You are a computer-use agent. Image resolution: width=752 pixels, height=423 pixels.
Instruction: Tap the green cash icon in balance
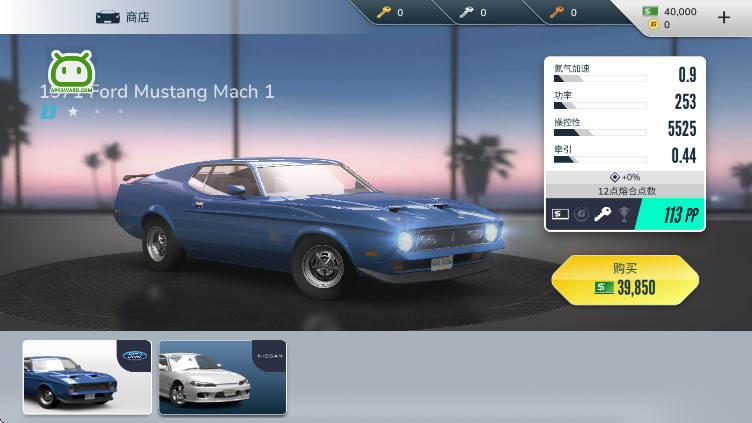pyautogui.click(x=652, y=11)
